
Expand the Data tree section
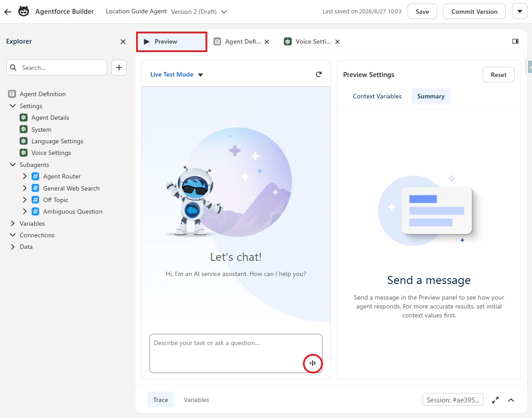(x=12, y=247)
